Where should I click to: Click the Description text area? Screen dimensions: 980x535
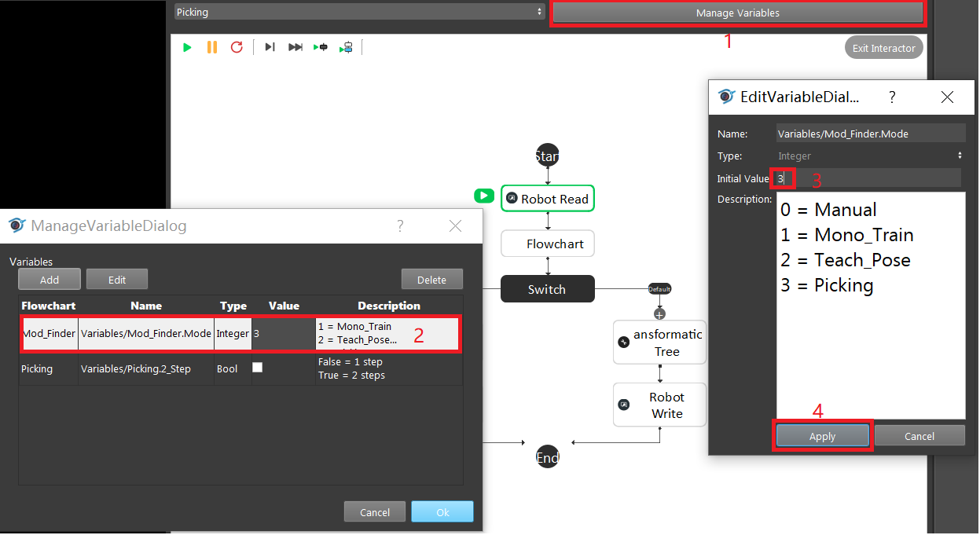pos(871,306)
